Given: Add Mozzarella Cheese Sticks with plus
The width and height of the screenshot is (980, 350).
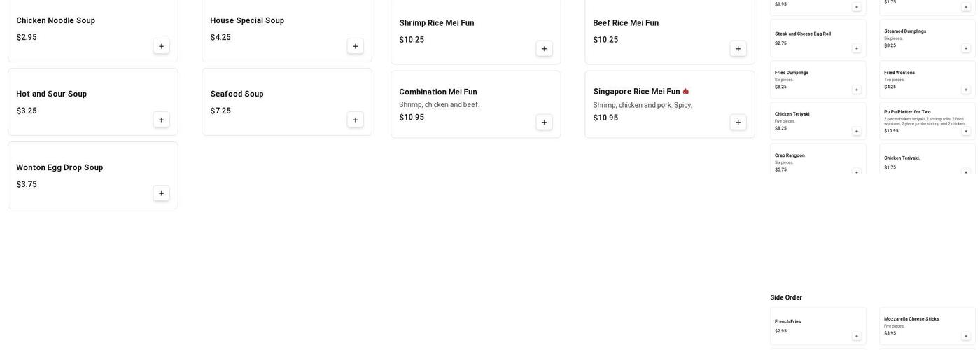Looking at the screenshot, I should coord(966,336).
